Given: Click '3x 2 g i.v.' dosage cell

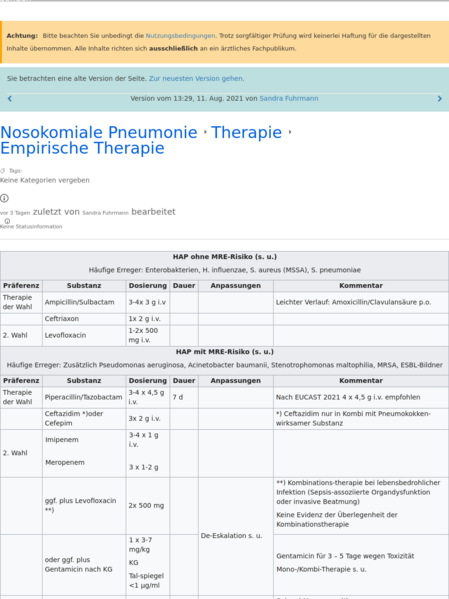Looking at the screenshot, I should click(x=148, y=418).
